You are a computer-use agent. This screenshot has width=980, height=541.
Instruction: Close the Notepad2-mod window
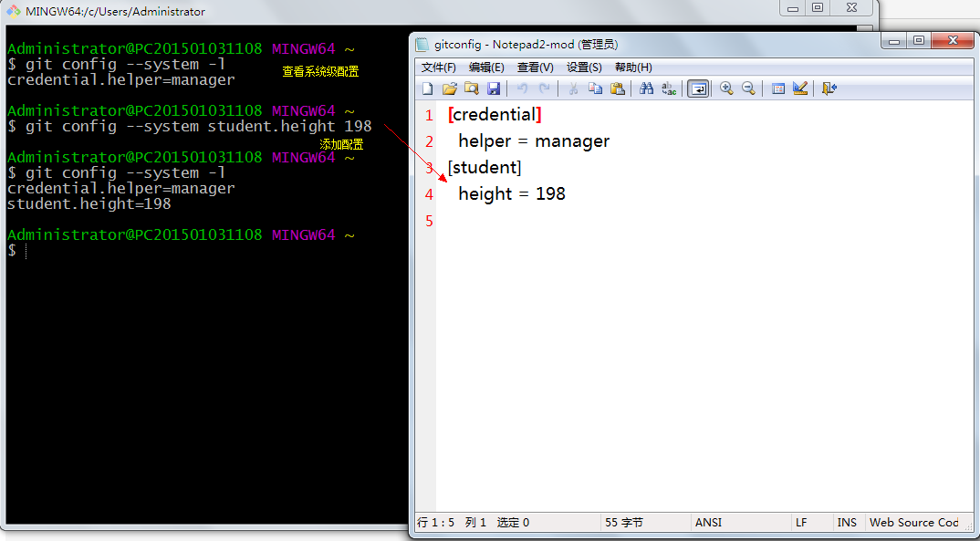(x=953, y=41)
